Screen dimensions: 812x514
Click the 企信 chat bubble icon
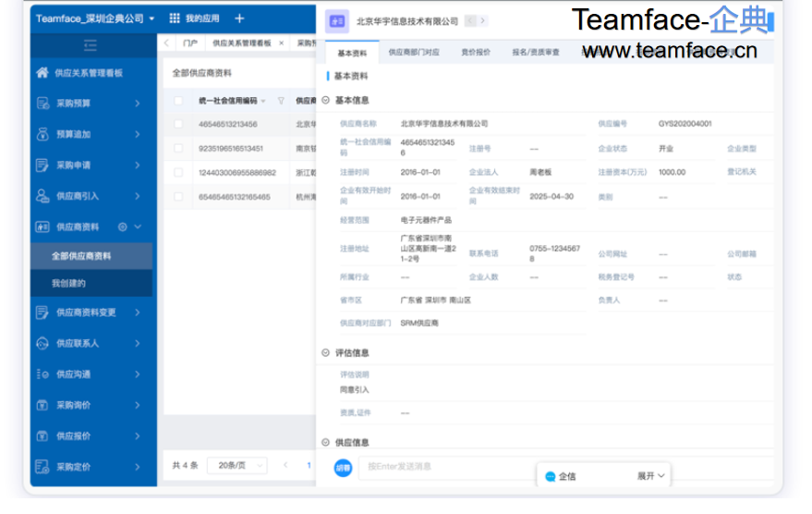coord(551,476)
